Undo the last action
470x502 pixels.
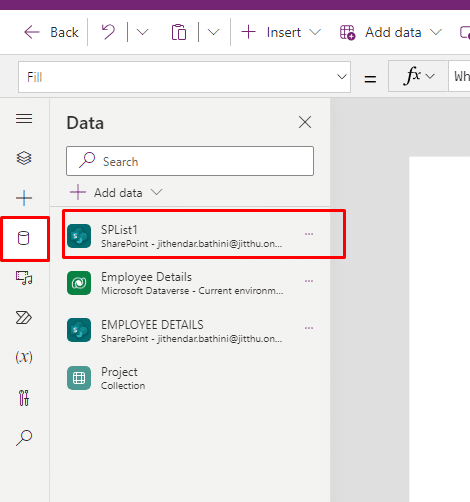(108, 32)
